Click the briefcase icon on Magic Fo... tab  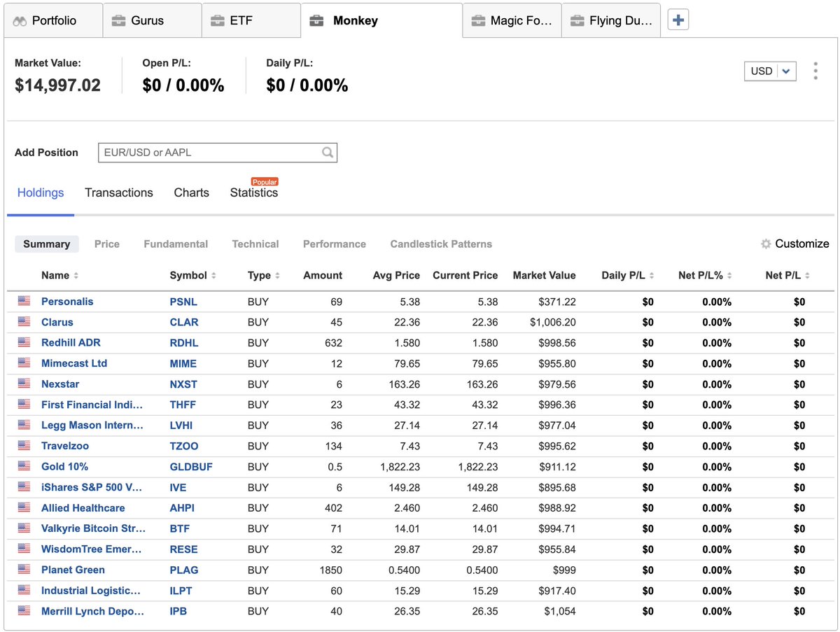click(x=478, y=20)
